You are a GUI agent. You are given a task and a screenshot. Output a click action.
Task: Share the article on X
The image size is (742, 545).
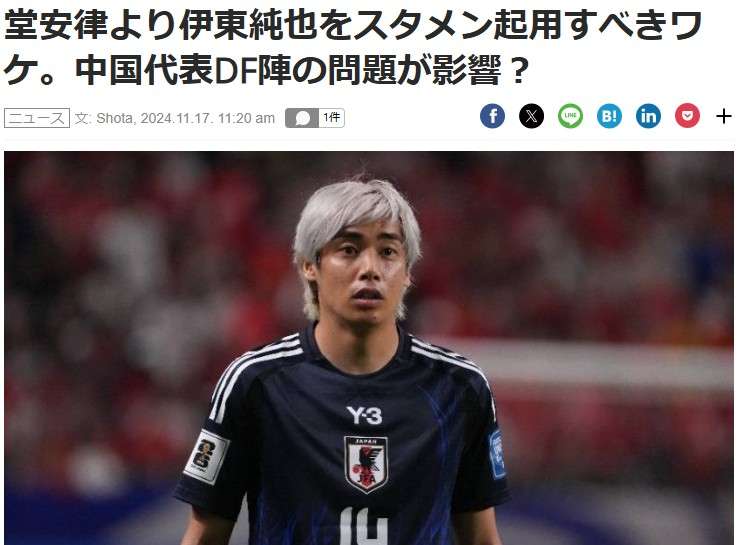tap(531, 116)
